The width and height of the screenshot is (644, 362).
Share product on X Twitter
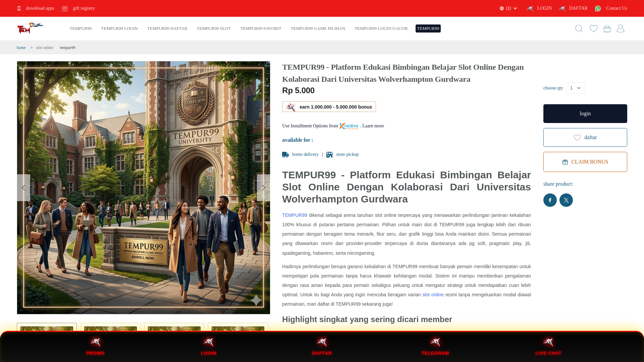coord(566,200)
